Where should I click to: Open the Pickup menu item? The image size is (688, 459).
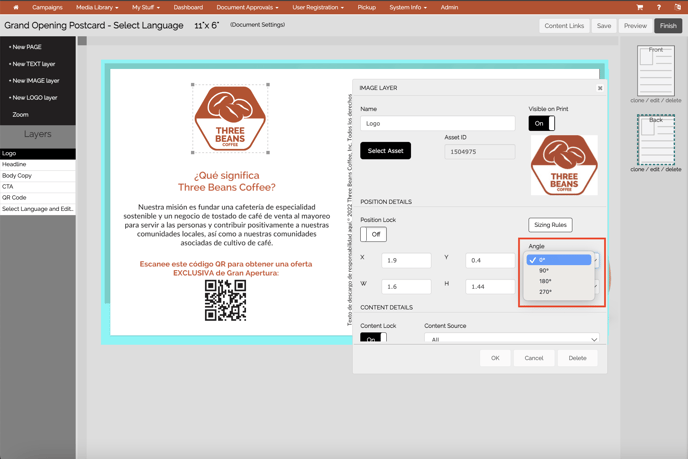(366, 7)
